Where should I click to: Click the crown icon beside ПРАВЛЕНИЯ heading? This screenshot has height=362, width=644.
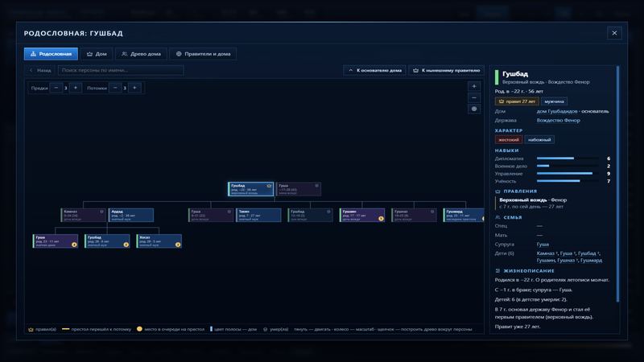point(497,191)
